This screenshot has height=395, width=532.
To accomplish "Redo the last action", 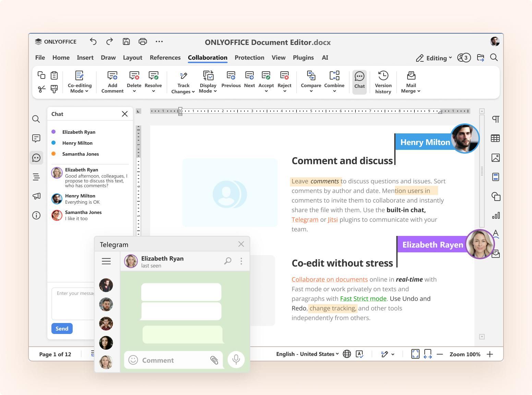I will (110, 41).
